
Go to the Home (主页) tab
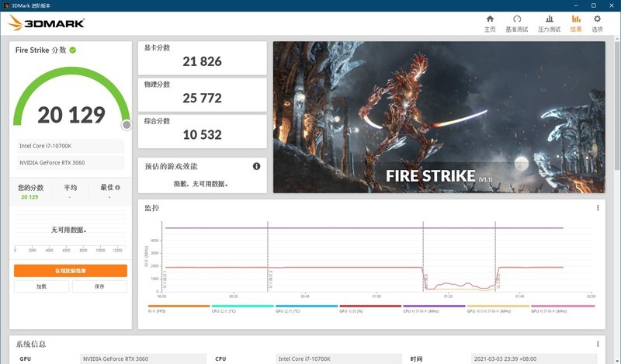click(x=490, y=24)
